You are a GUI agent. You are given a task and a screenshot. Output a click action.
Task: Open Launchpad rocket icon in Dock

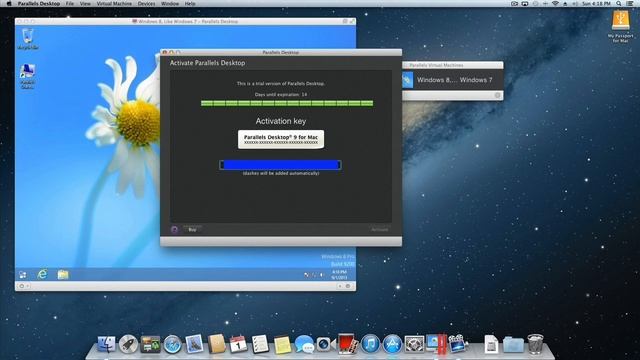[129, 344]
